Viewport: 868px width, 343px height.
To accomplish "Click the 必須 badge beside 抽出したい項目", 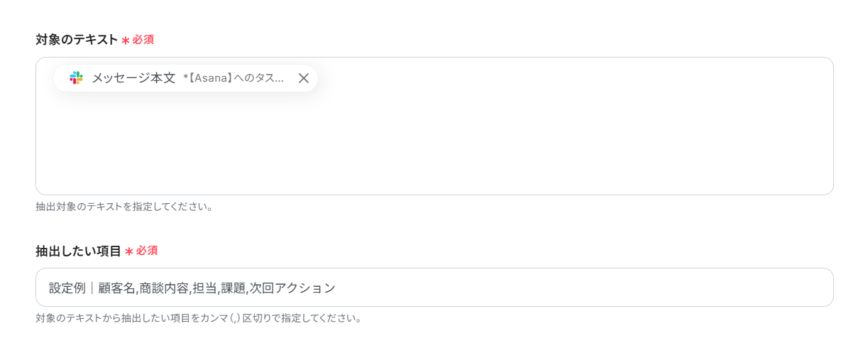I will tap(147, 251).
